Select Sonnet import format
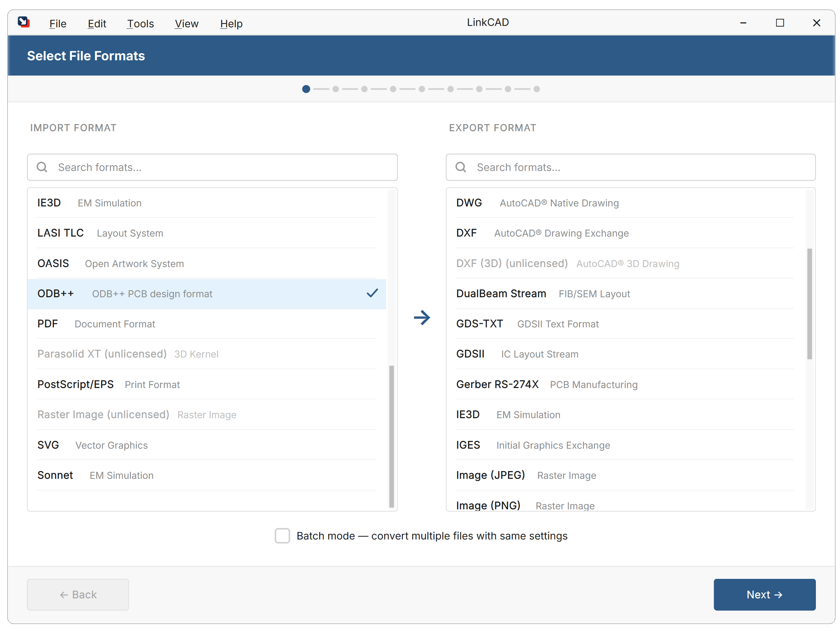Viewport: 840px width, 631px height. click(207, 475)
